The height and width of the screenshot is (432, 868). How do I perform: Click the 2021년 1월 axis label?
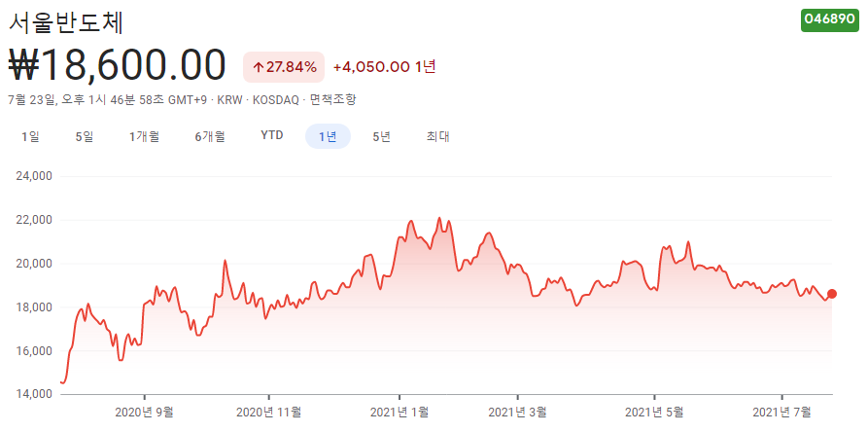coord(399,412)
